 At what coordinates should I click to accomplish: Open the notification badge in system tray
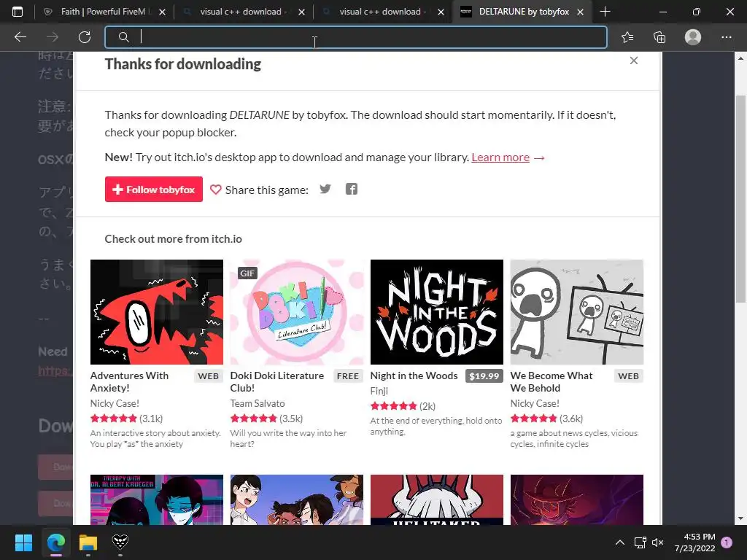point(727,542)
